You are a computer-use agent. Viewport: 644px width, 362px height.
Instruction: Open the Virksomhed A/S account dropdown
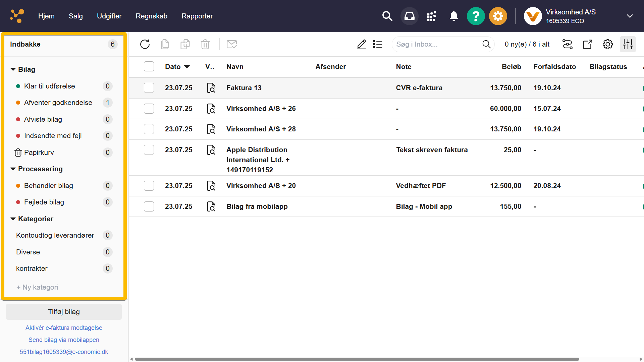630,16
